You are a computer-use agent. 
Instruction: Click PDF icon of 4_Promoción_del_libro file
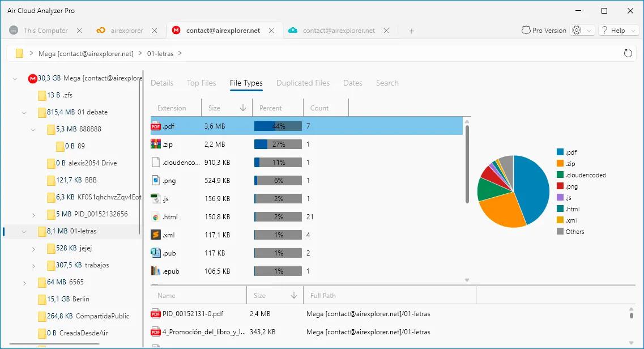coord(156,332)
